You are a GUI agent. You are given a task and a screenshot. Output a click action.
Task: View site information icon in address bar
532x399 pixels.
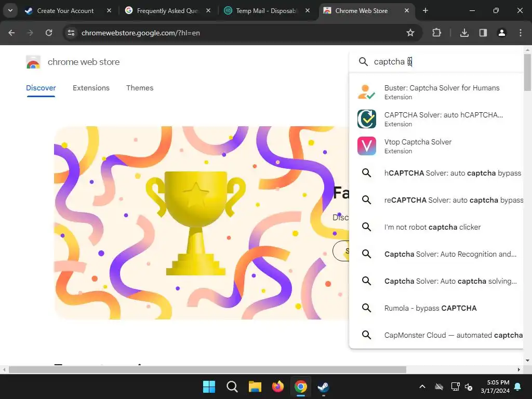coord(71,33)
